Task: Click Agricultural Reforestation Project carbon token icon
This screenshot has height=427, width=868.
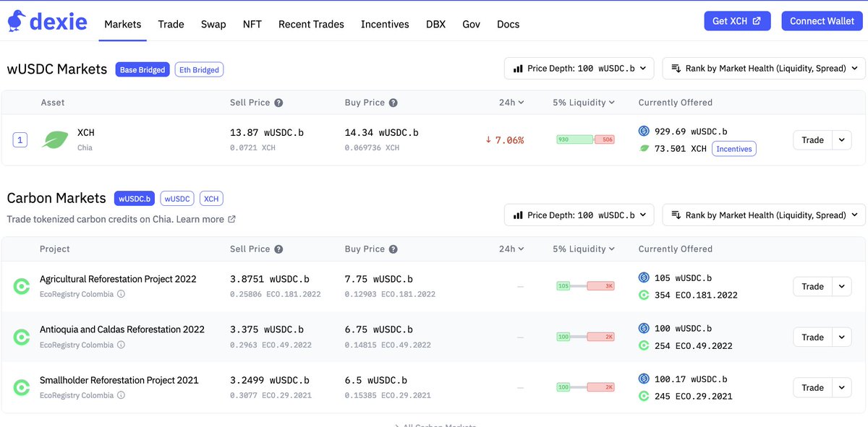Action: tap(22, 287)
